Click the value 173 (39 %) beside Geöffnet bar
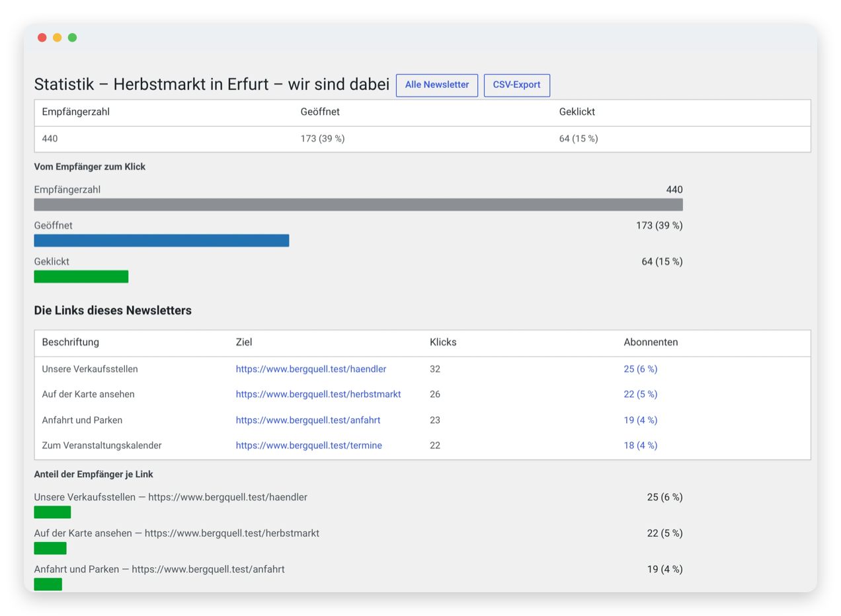 [x=659, y=225]
